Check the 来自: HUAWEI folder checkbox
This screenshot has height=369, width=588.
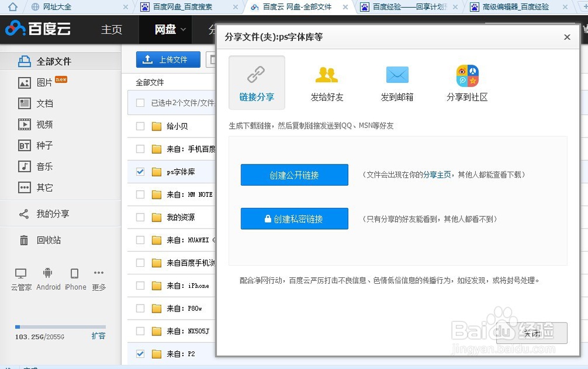point(141,240)
